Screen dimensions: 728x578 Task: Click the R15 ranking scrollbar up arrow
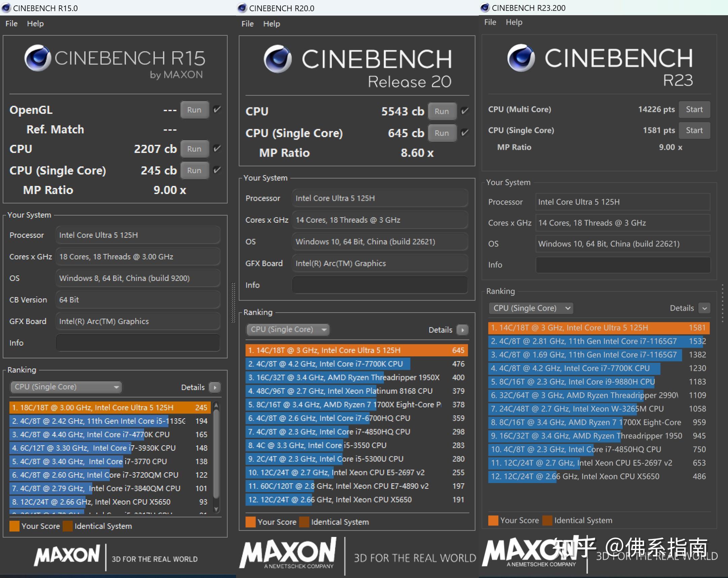pyautogui.click(x=217, y=405)
